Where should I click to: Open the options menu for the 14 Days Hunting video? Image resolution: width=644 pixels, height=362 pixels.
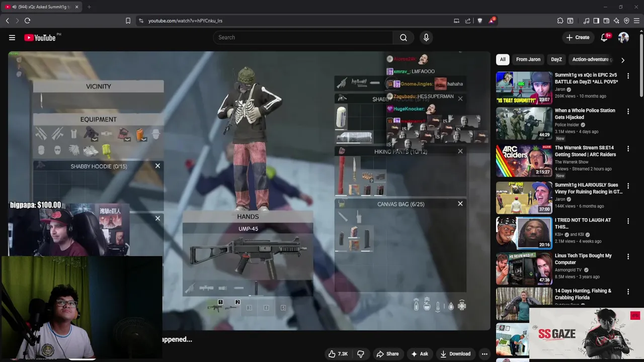click(x=628, y=292)
